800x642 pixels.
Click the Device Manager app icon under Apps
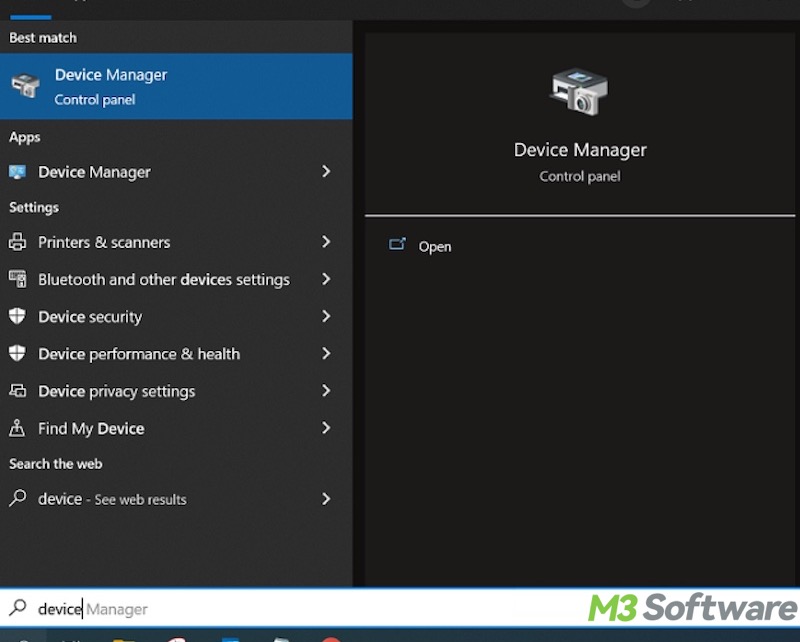point(19,172)
